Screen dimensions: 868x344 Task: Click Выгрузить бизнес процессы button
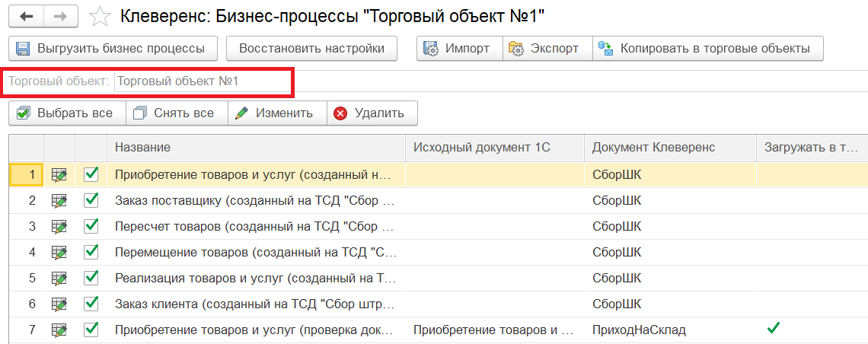point(113,48)
